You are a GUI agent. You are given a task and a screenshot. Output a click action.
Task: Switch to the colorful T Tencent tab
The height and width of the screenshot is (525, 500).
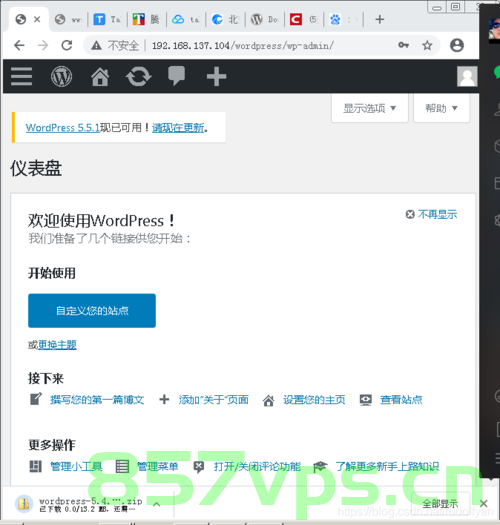pyautogui.click(x=138, y=19)
